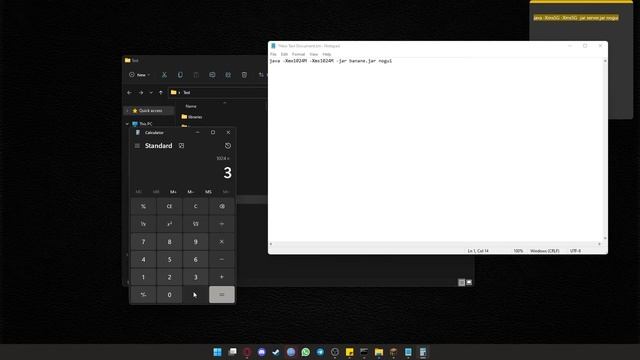
Task: Click the Cut scissors icon in Explorer
Action: click(x=164, y=75)
